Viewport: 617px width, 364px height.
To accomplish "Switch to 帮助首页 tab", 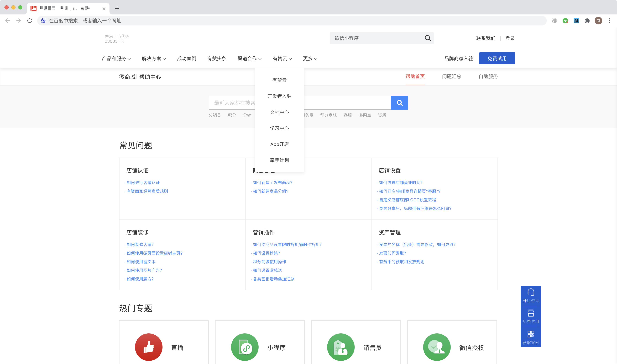I will (415, 76).
